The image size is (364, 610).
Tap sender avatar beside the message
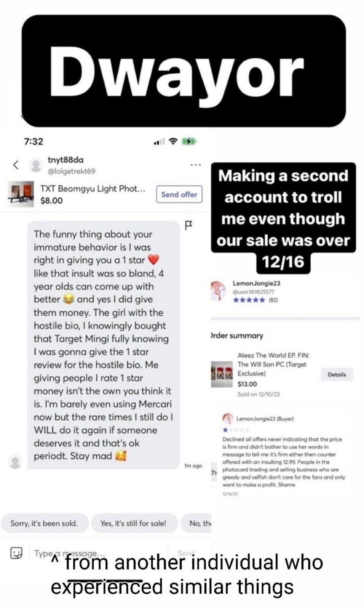click(15, 462)
